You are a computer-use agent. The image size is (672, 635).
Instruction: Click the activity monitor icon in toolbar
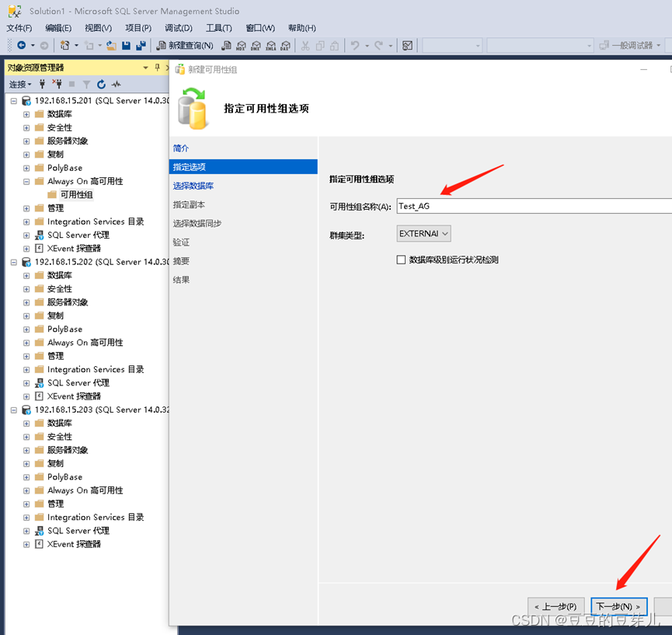pos(408,45)
